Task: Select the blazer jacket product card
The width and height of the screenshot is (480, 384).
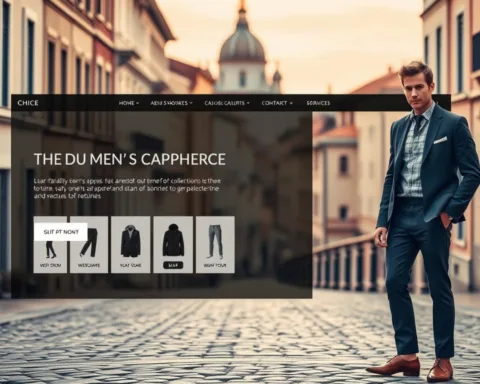Action: 130,244
